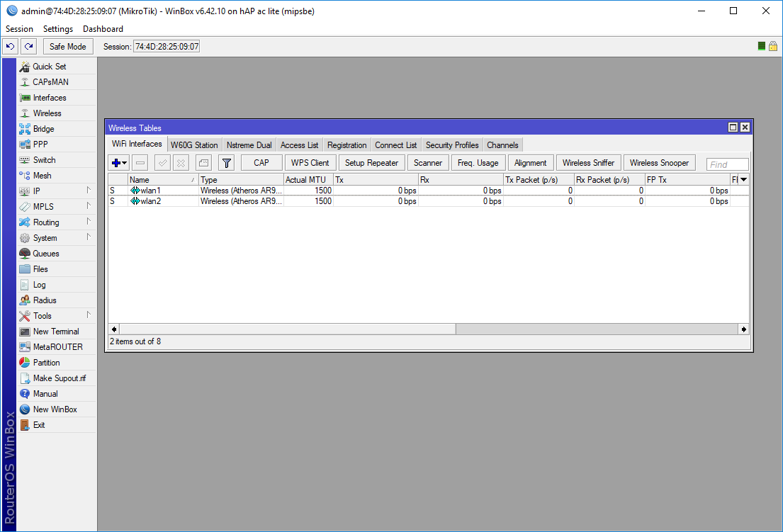Click the Wireless Sniffer button

click(588, 163)
